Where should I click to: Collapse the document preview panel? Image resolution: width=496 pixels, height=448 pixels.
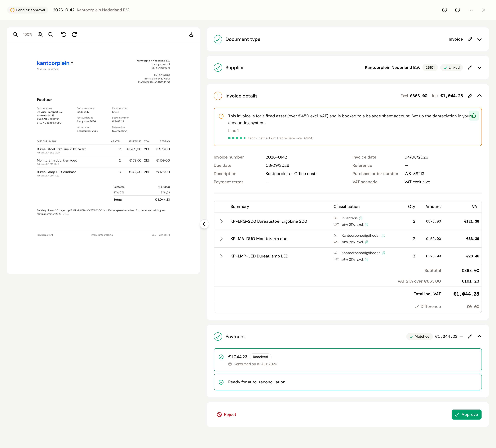(204, 224)
